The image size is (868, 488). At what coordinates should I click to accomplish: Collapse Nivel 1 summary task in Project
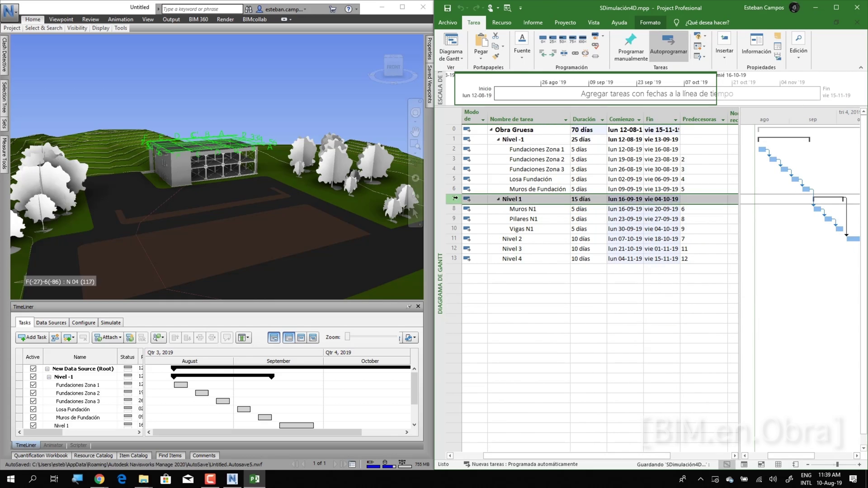(498, 199)
